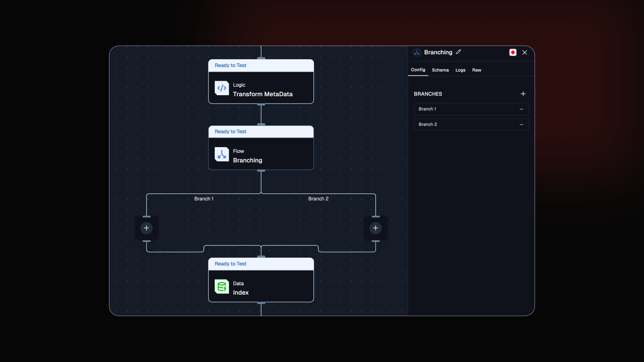This screenshot has height=362, width=644.
Task: Click the branching arrows icon on Flow node
Action: [222, 154]
